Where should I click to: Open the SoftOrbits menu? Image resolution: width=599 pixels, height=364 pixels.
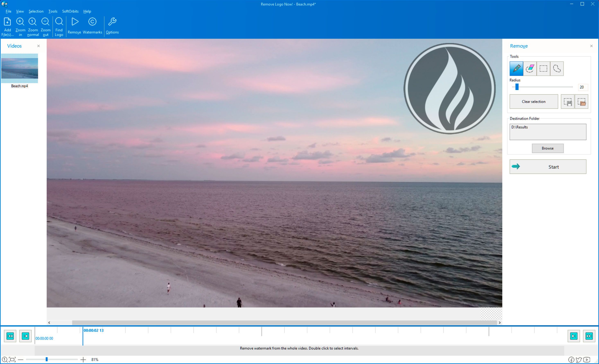70,11
